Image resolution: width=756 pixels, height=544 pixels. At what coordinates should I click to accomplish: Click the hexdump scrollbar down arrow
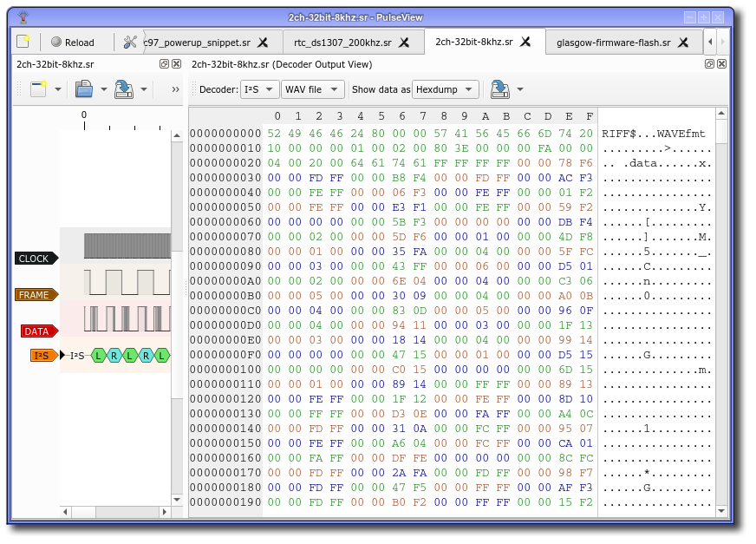point(721,511)
